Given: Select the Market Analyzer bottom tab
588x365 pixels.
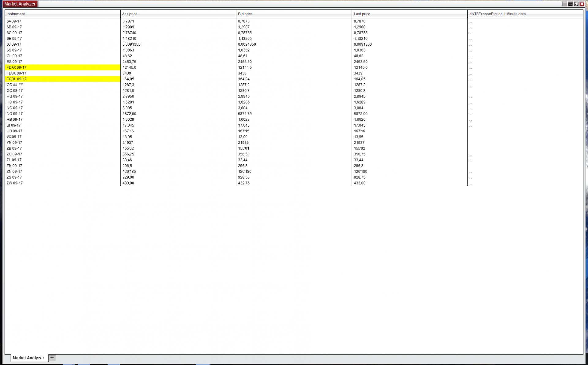Looking at the screenshot, I should click(x=28, y=358).
